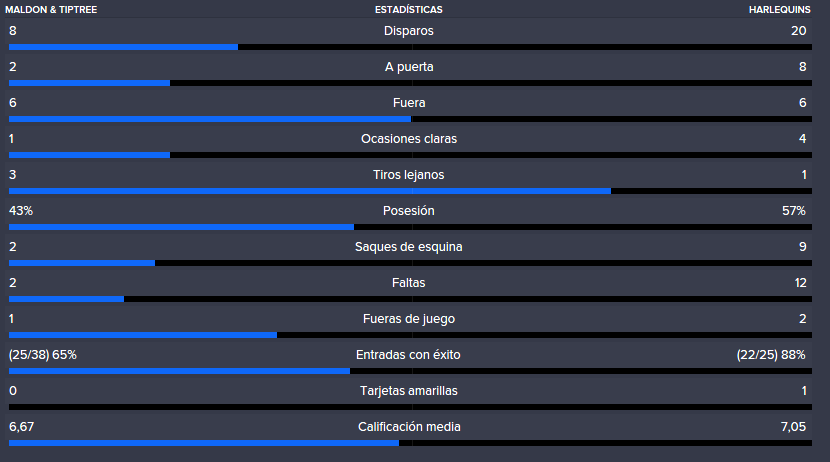Select the Tiros lejanos row label

coord(408,175)
